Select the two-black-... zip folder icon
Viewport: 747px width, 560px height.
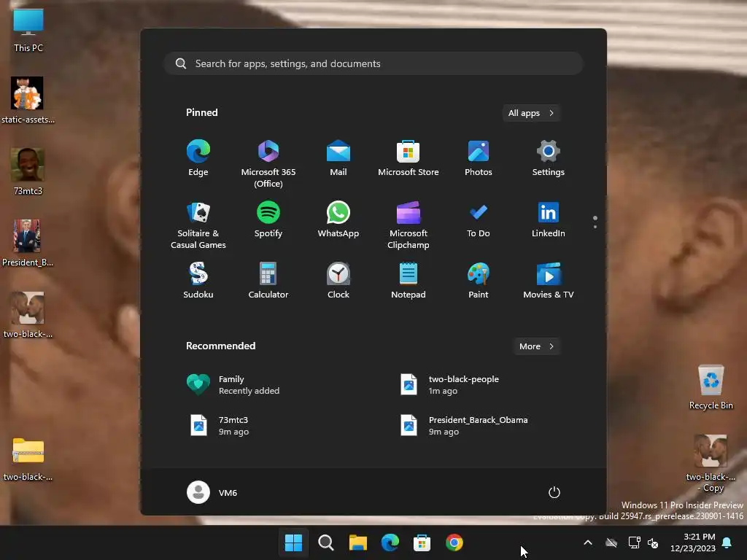point(28,459)
